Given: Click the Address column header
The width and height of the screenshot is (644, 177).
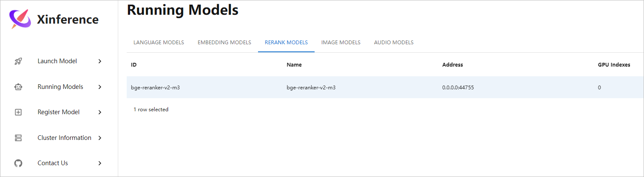Looking at the screenshot, I should click(x=452, y=65).
